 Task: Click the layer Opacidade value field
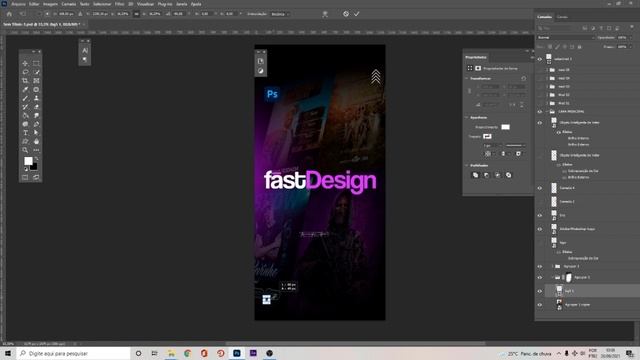(x=622, y=38)
